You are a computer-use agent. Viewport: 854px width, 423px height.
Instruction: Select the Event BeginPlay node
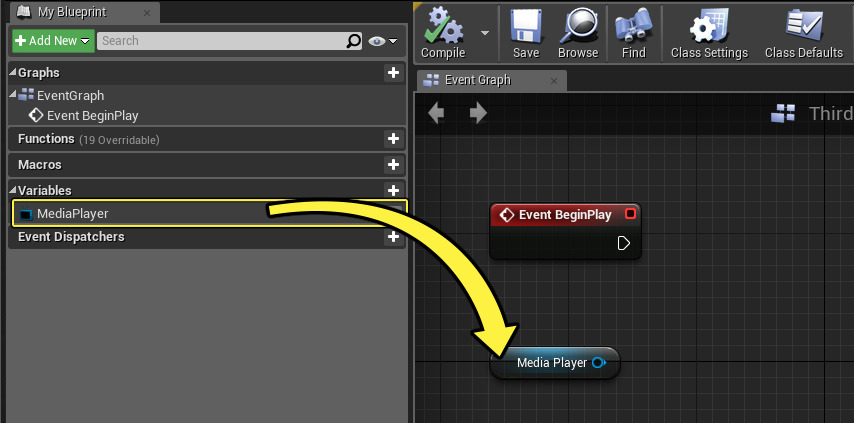(565, 231)
